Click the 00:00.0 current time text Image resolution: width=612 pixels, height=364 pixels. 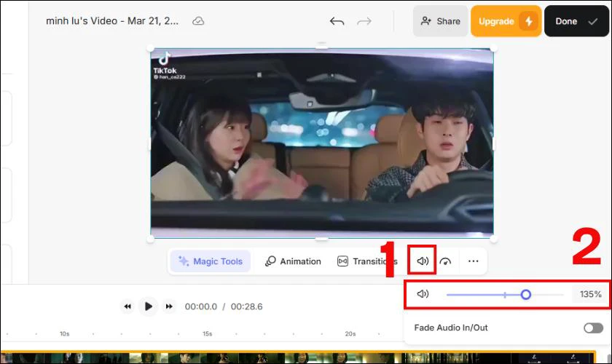[x=201, y=306]
